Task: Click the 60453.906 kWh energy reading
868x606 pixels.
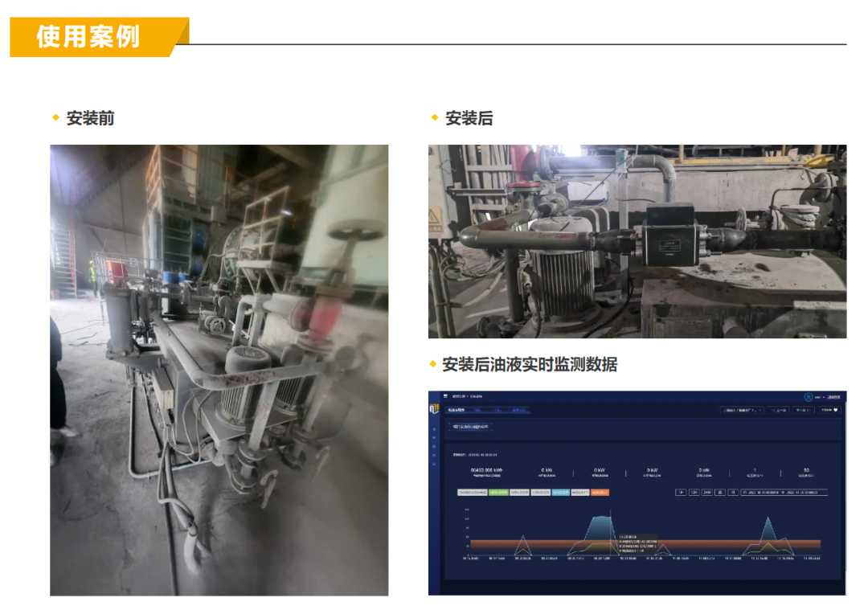Action: [x=486, y=470]
